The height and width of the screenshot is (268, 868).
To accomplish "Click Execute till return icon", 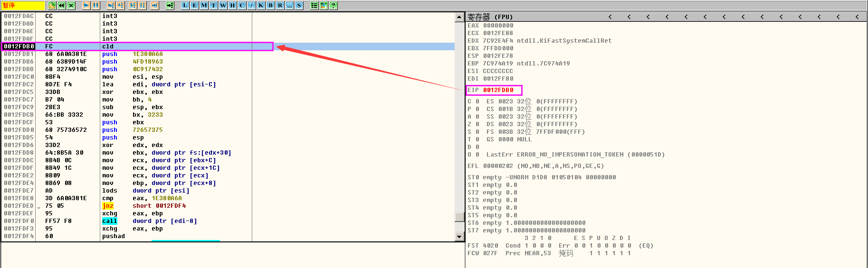I will [x=154, y=5].
